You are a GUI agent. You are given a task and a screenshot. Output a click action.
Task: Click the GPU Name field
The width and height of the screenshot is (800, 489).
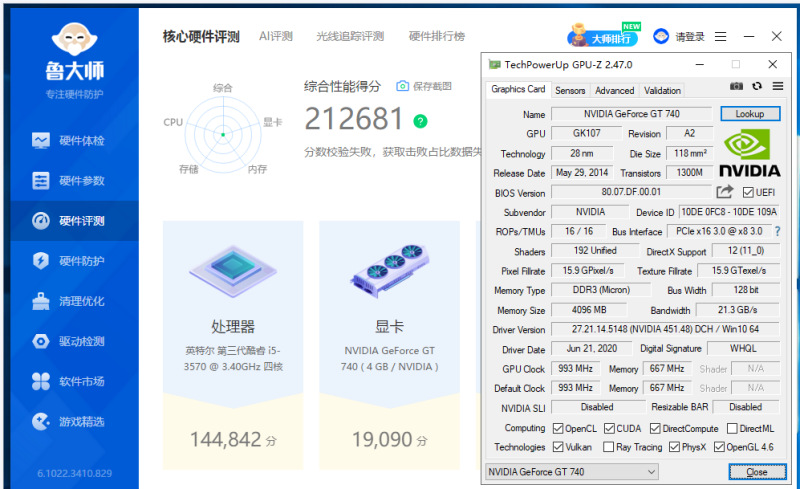click(632, 114)
